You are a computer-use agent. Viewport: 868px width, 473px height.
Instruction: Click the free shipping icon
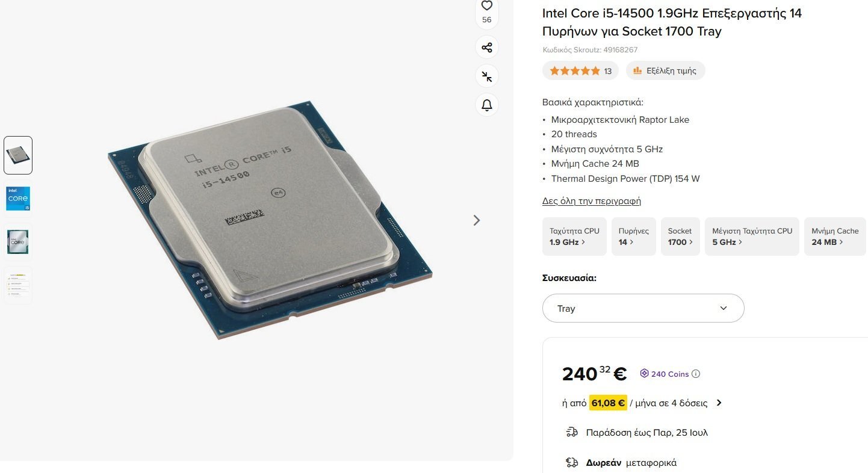(572, 462)
